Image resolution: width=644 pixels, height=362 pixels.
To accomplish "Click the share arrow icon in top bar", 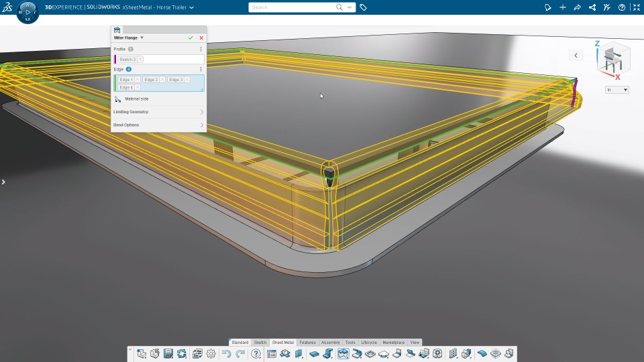I will 578,7.
